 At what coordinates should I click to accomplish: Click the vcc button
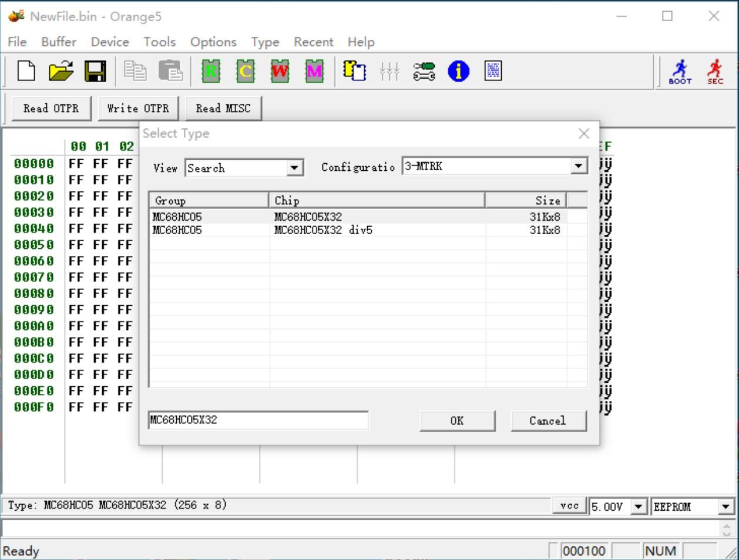[x=569, y=505]
